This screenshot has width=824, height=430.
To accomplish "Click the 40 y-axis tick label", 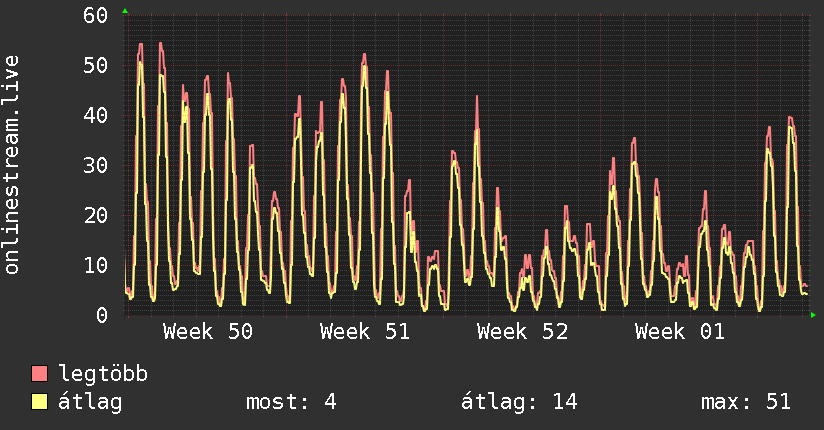I will (96, 115).
